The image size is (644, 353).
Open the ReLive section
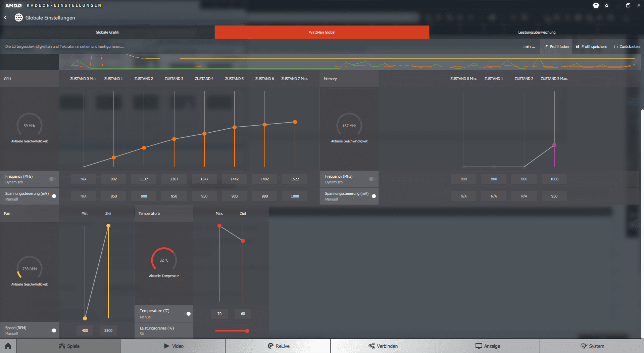(278, 346)
